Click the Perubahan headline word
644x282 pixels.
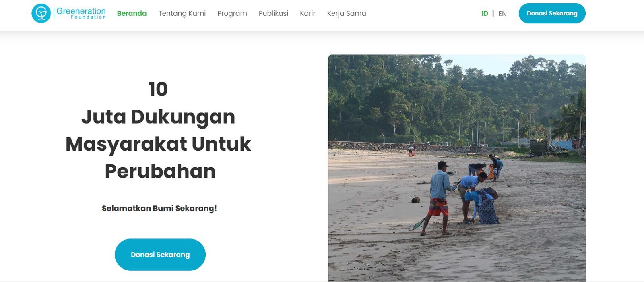160,171
